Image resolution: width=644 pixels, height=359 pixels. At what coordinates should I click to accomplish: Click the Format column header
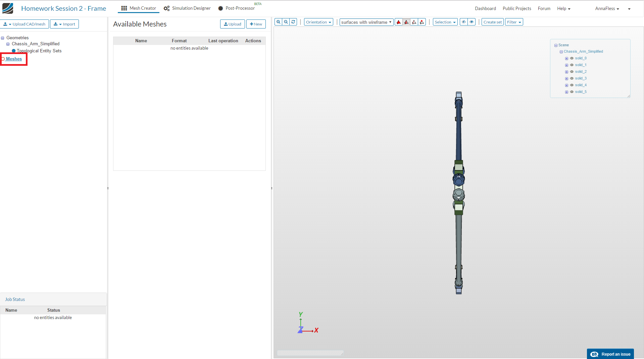(179, 41)
